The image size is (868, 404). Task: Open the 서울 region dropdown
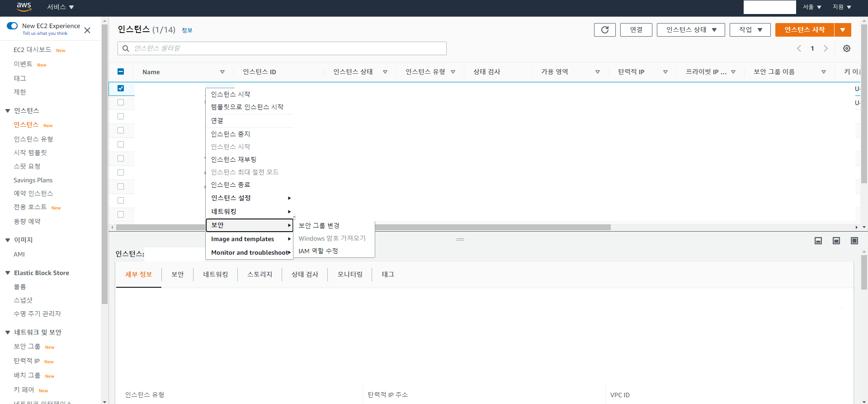coord(812,7)
